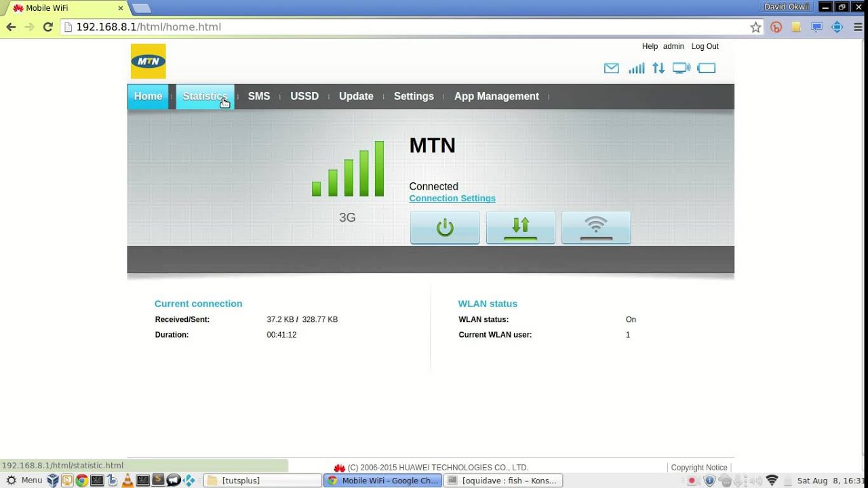Click the yellow note extension icon
The image size is (868, 488).
click(x=797, y=27)
